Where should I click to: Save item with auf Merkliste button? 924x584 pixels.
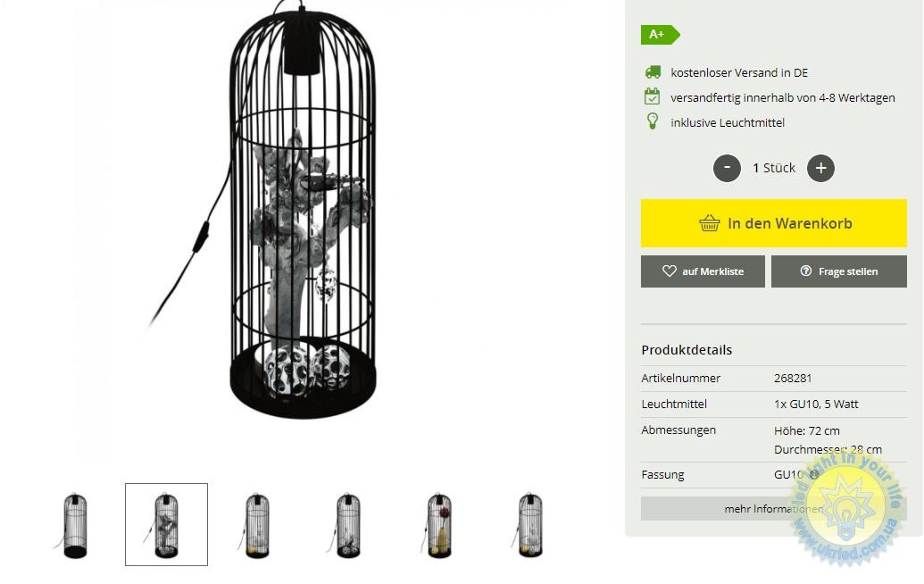[x=703, y=271]
